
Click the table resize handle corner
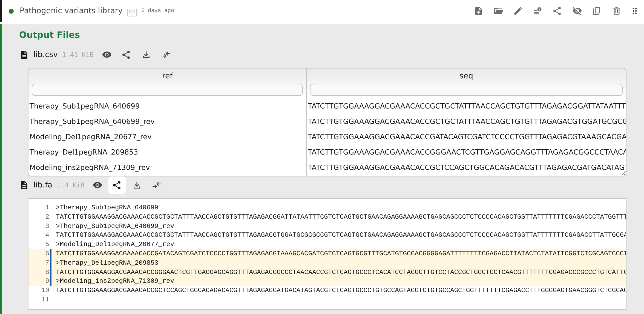tap(623, 173)
